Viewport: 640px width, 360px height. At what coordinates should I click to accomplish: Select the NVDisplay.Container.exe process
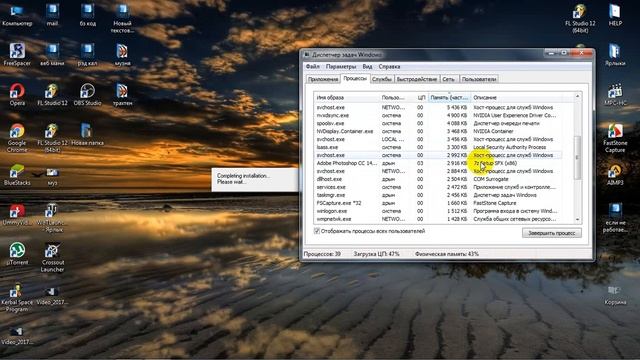(x=438, y=131)
